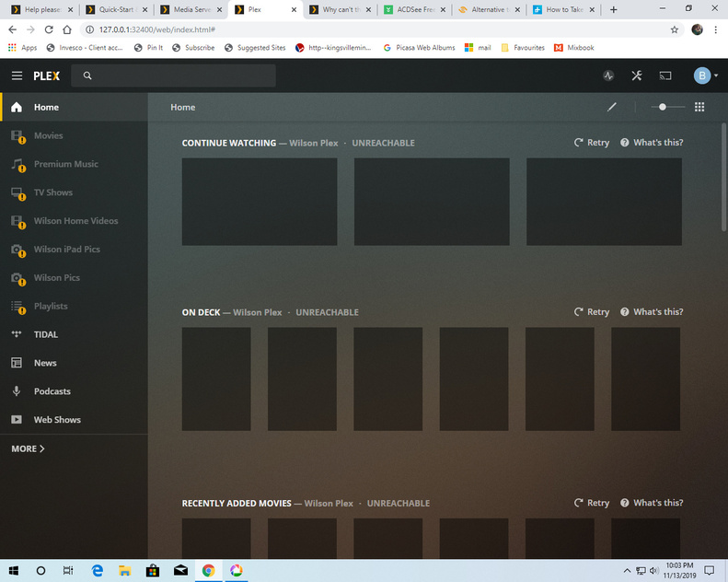Switch to the Quick-Start browser tab
Image resolution: width=728 pixels, height=582 pixels.
(x=117, y=9)
